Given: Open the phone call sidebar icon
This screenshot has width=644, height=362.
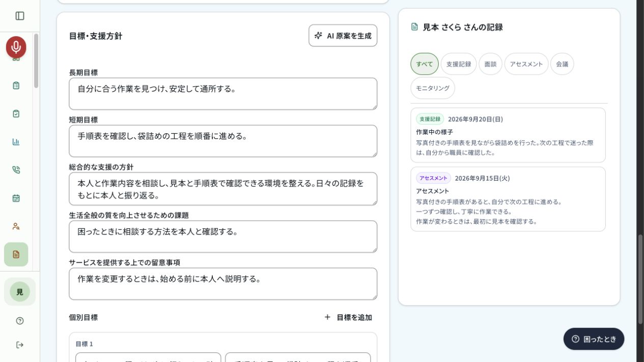Looking at the screenshot, I should click(16, 170).
